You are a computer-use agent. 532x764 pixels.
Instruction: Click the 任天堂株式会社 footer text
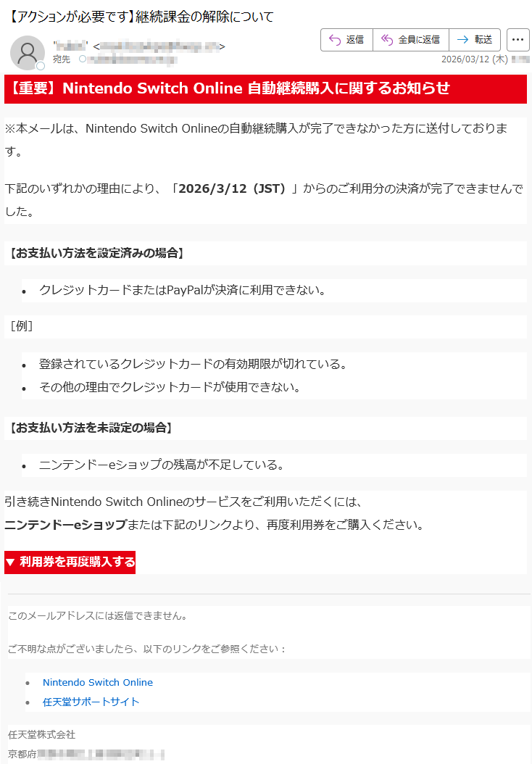click(x=42, y=734)
